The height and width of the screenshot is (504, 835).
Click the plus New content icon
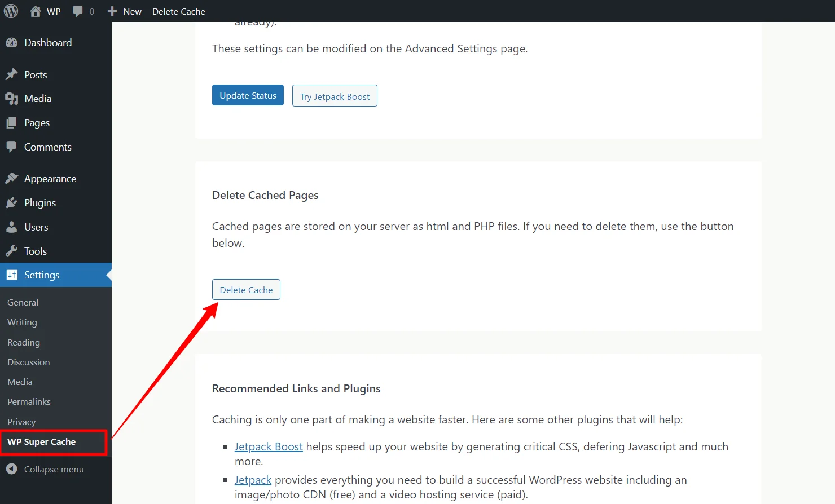(112, 11)
